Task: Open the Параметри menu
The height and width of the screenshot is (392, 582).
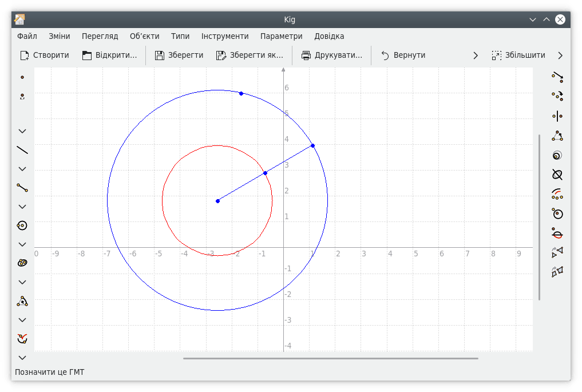Action: click(x=282, y=36)
